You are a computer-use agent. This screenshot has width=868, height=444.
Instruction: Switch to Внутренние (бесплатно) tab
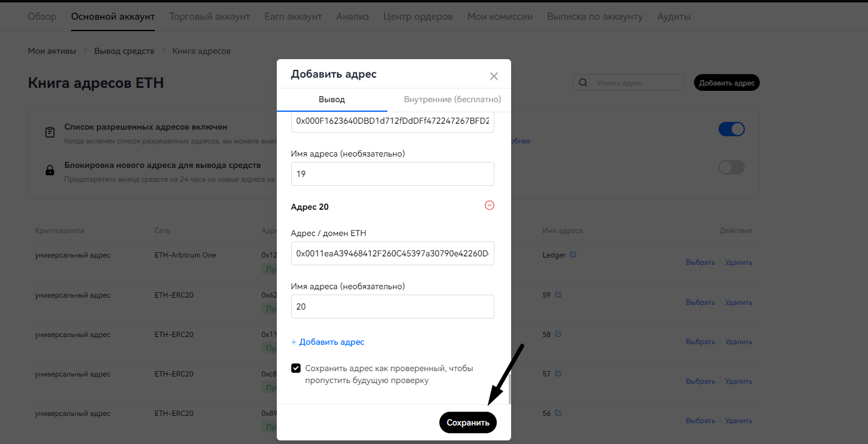pyautogui.click(x=453, y=99)
